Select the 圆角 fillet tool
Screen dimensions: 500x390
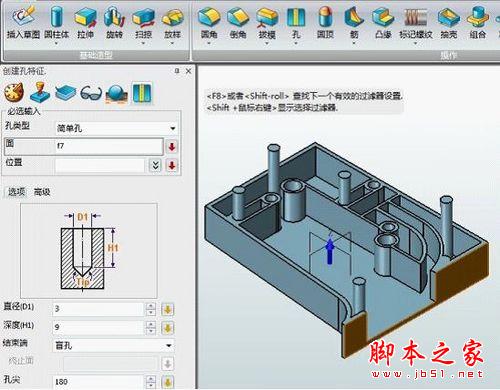(x=209, y=22)
